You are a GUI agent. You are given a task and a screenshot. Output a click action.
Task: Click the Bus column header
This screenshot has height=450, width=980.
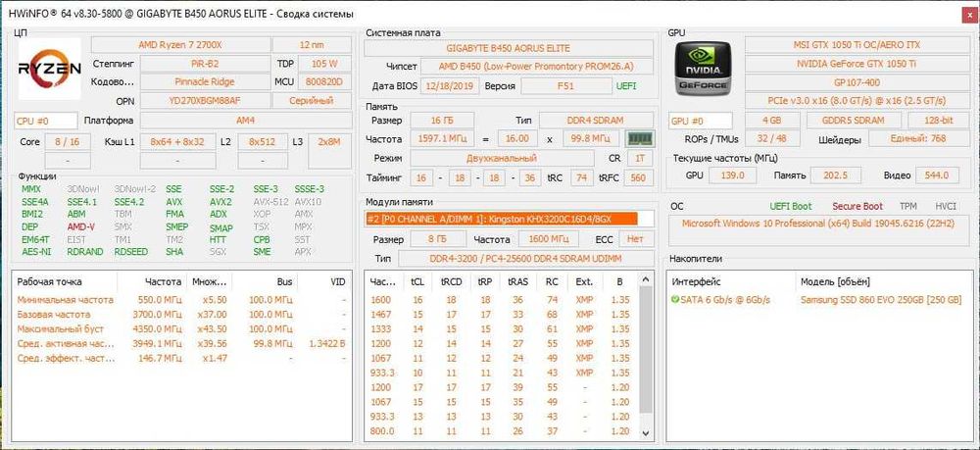click(265, 282)
